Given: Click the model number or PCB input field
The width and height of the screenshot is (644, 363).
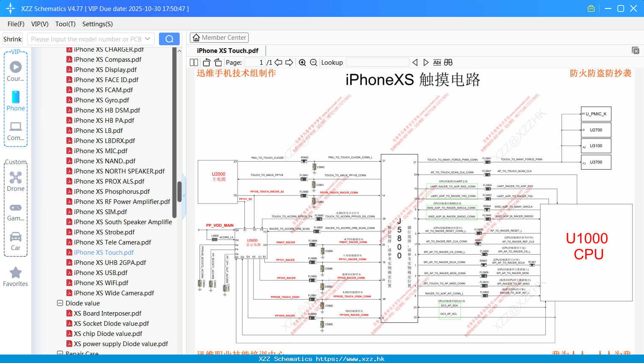Looking at the screenshot, I should tap(86, 39).
